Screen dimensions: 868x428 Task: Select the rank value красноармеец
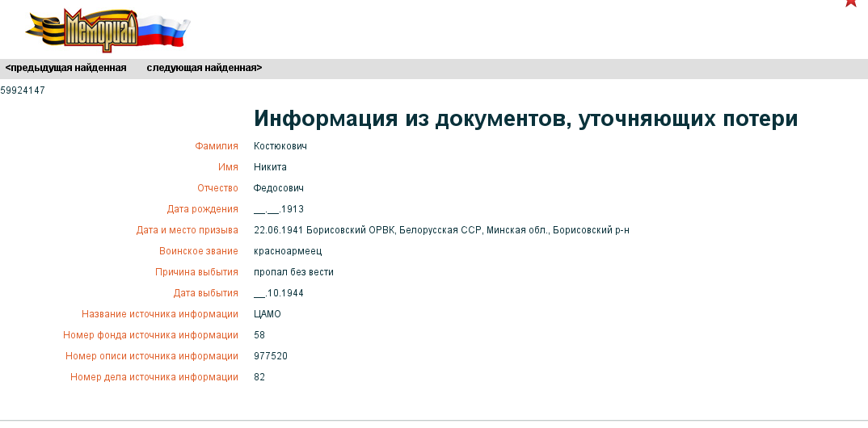286,251
